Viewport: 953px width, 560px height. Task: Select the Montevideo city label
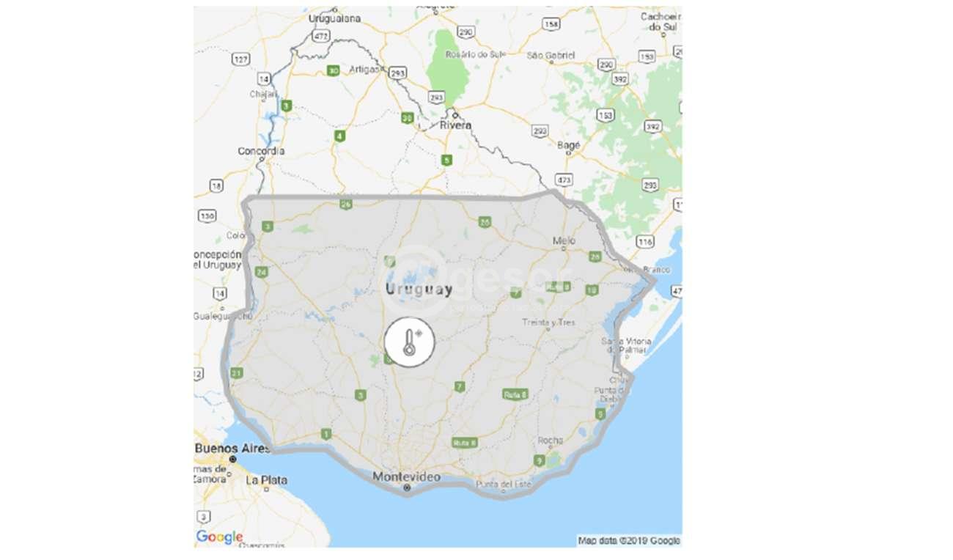(x=407, y=476)
